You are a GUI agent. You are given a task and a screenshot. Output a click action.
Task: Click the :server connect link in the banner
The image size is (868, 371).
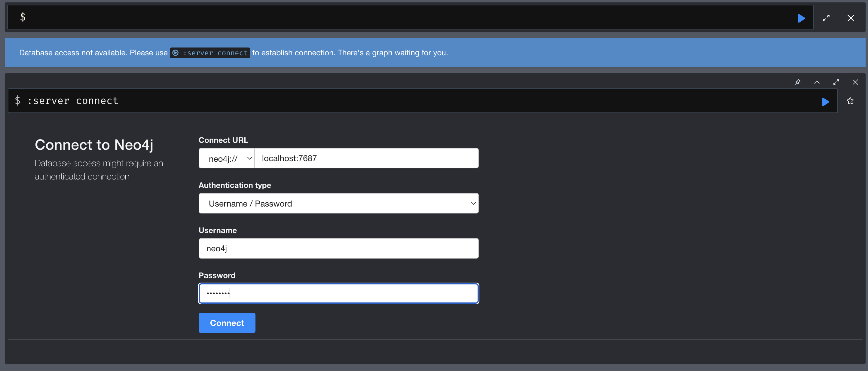coord(215,53)
